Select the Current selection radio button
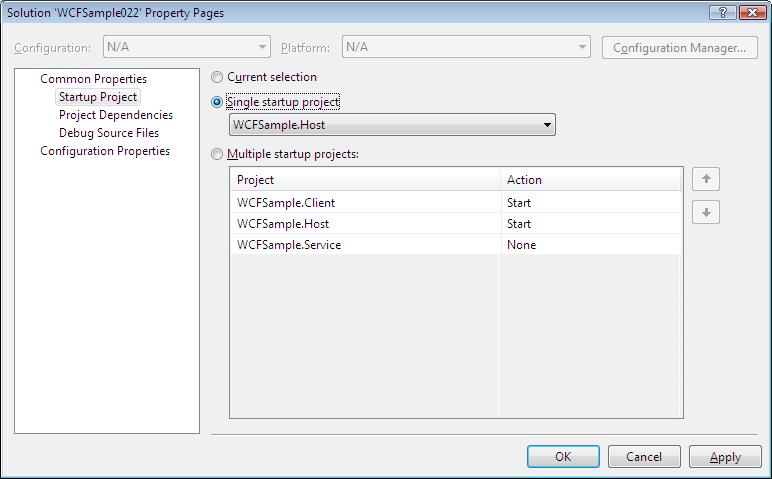 217,77
